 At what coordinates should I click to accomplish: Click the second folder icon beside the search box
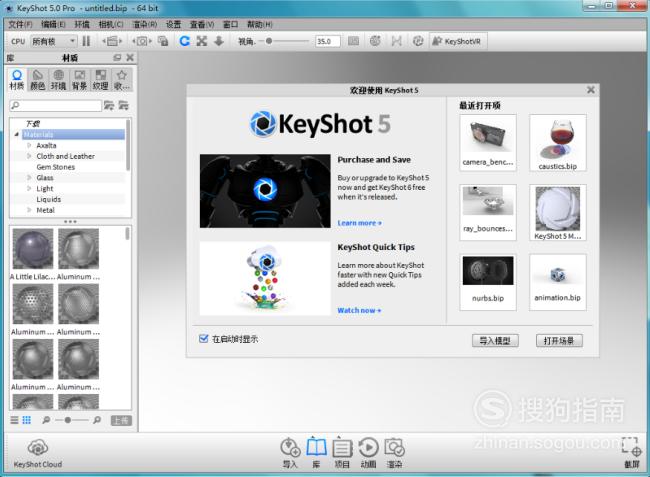124,106
